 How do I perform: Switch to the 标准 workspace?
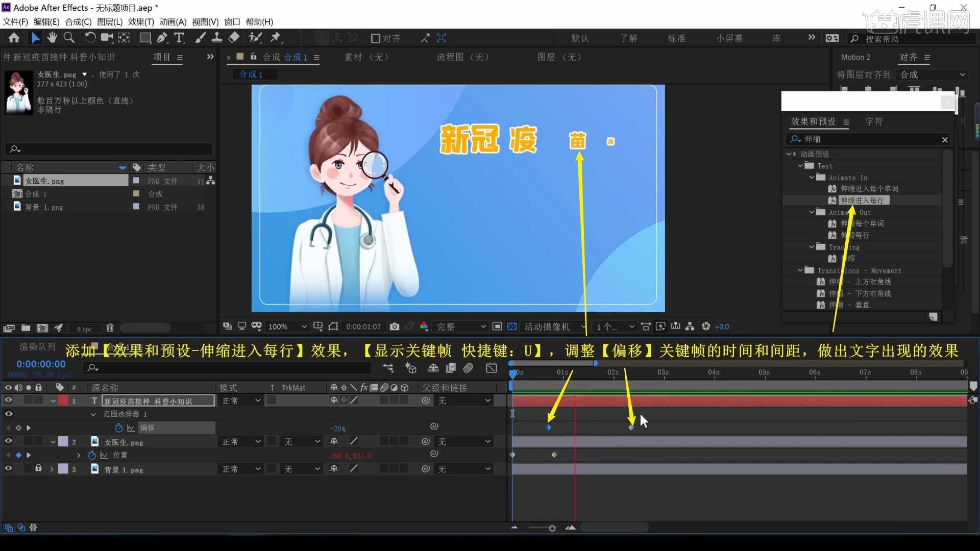click(677, 38)
